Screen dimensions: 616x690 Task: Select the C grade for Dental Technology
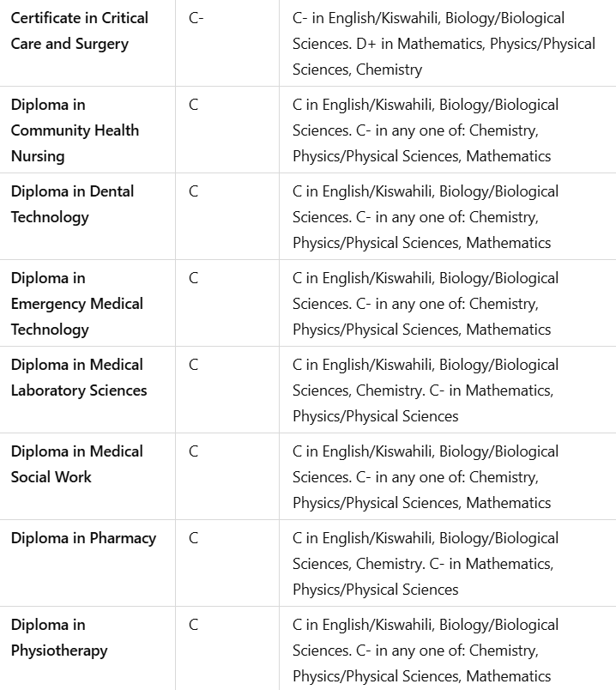coord(193,191)
